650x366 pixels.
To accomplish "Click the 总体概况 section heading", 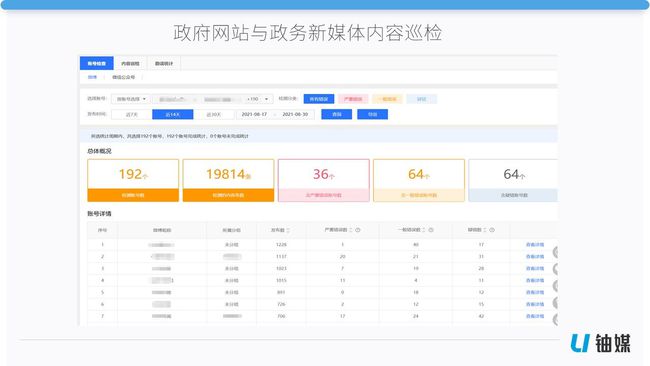I will (x=99, y=151).
